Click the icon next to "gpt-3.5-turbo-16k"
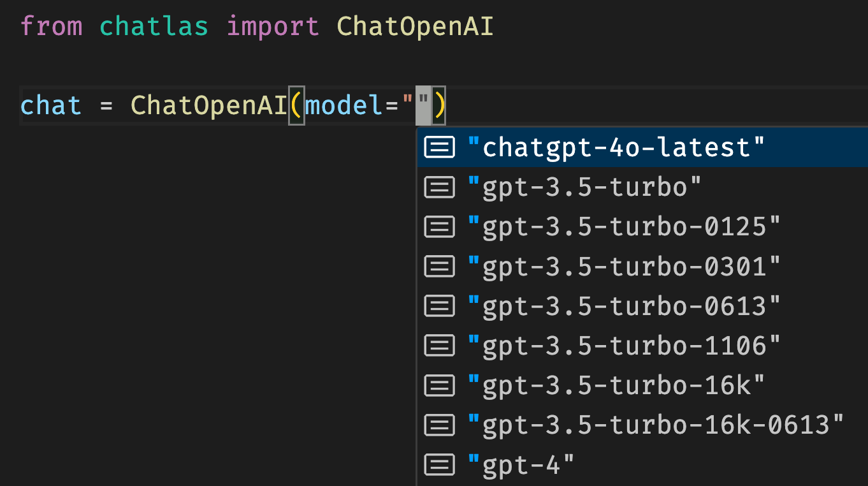The image size is (868, 486). 440,385
